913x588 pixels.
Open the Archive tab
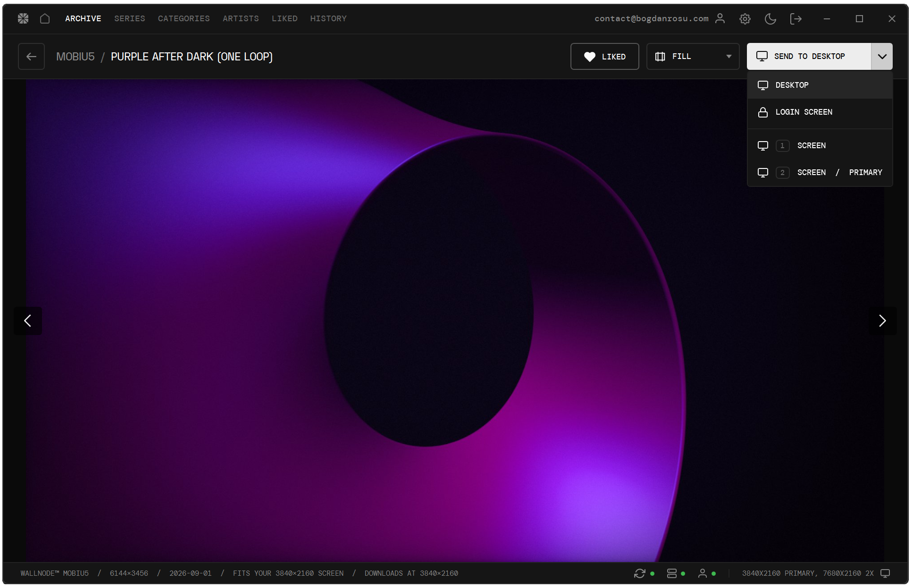[x=83, y=18]
